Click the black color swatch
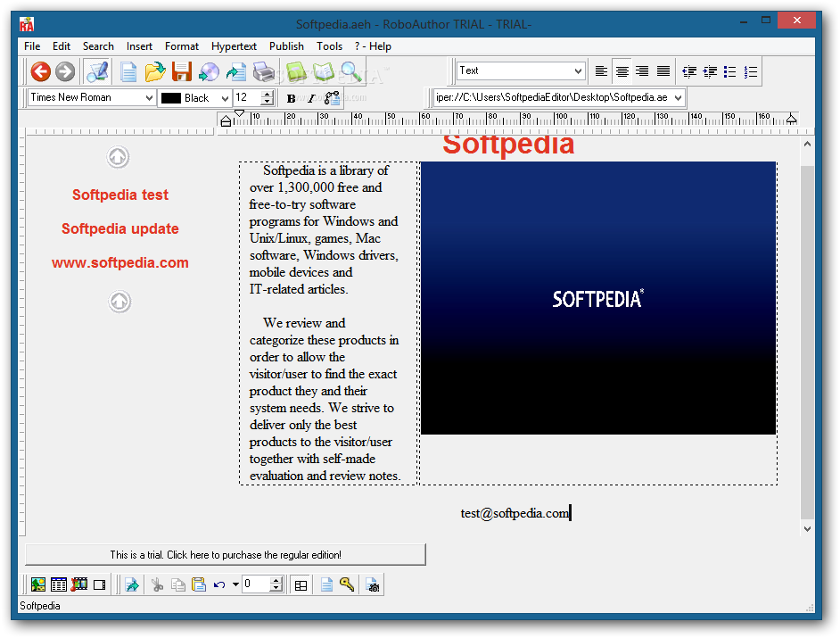The image size is (840, 638). 171,98
